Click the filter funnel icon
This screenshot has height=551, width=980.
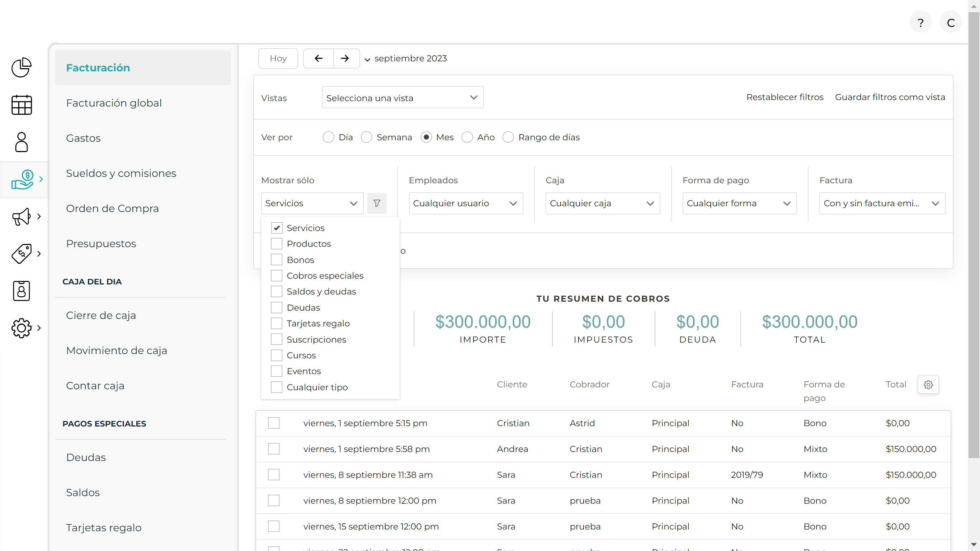pos(377,203)
